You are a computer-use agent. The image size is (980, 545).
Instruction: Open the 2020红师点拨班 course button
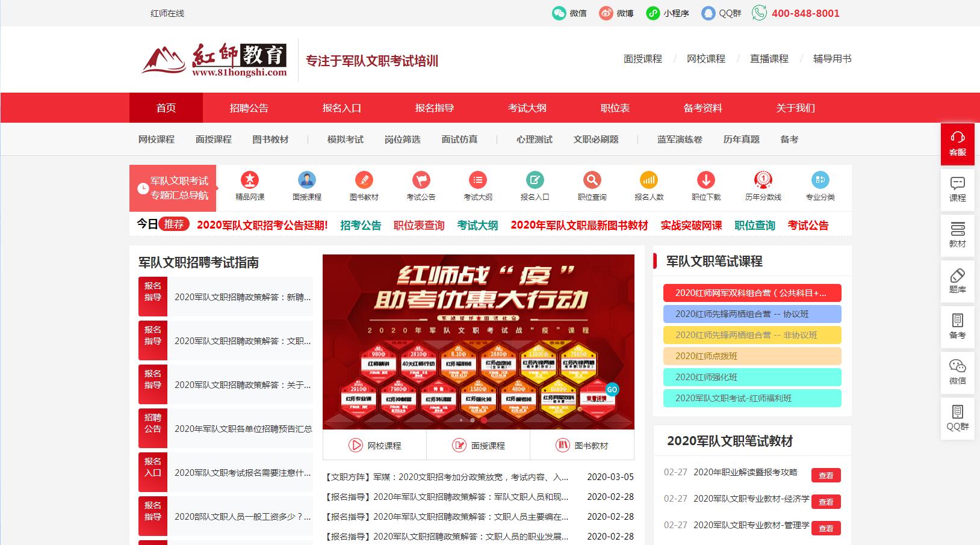click(752, 356)
